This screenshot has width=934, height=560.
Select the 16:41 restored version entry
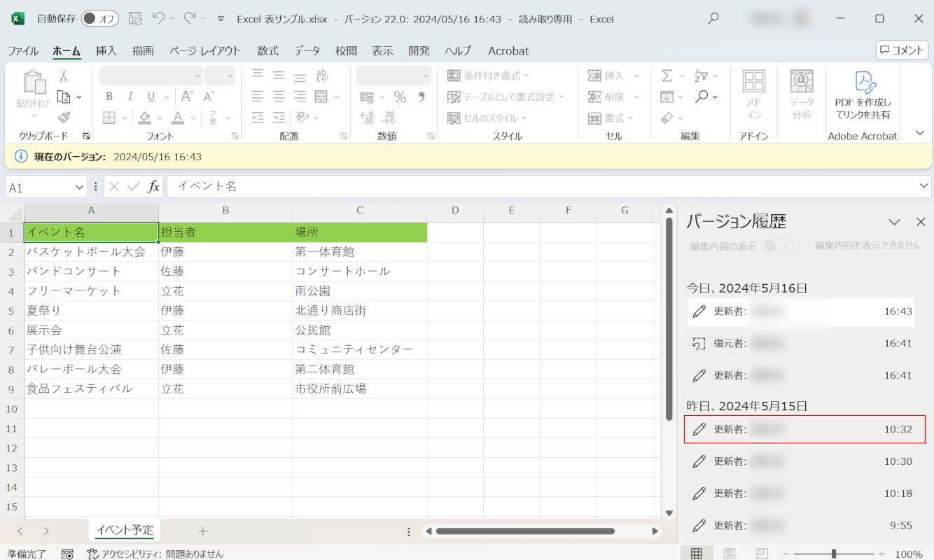[x=801, y=343]
